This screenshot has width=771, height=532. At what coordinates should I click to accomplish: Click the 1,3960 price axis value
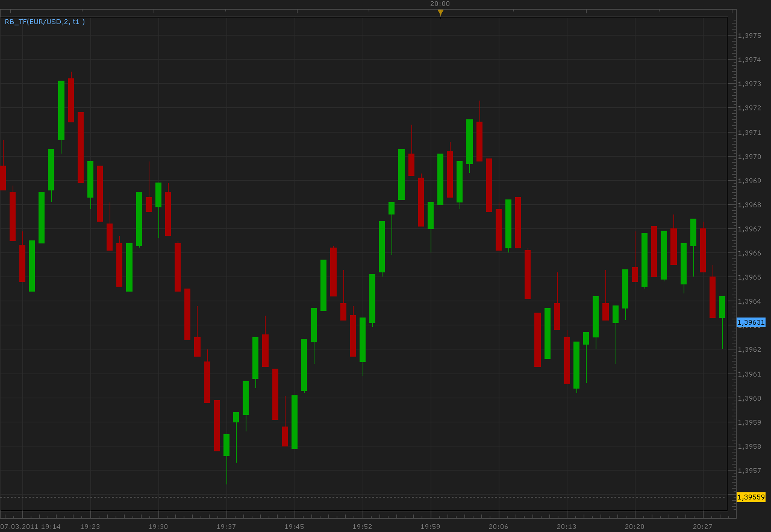[x=750, y=398]
